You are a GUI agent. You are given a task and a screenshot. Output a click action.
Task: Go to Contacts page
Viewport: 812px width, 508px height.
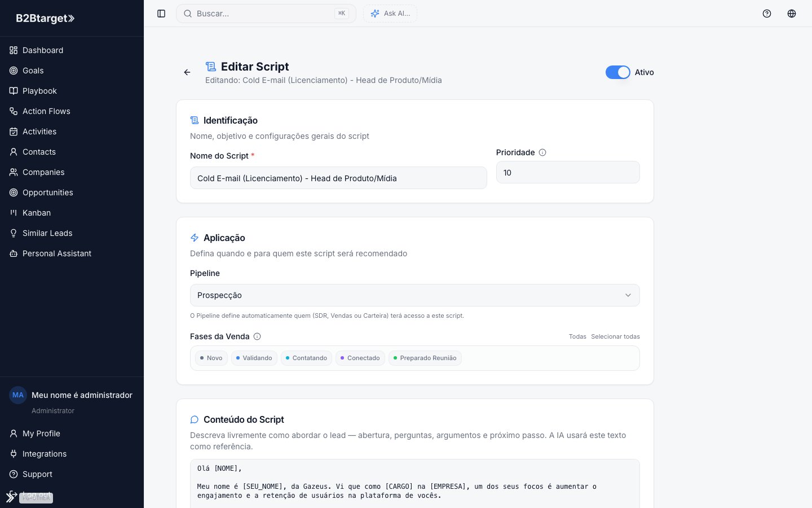point(72,152)
